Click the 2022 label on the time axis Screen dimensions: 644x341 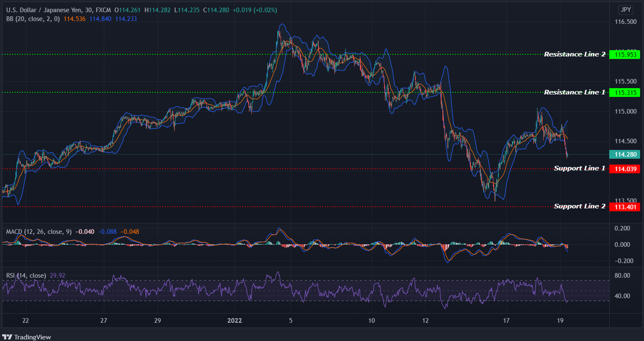tap(235, 321)
